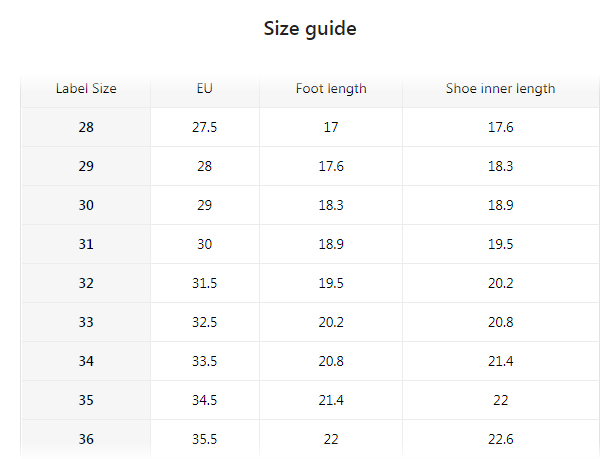The width and height of the screenshot is (607, 459).
Task: Click EU size 27.5 cell
Action: pos(205,128)
